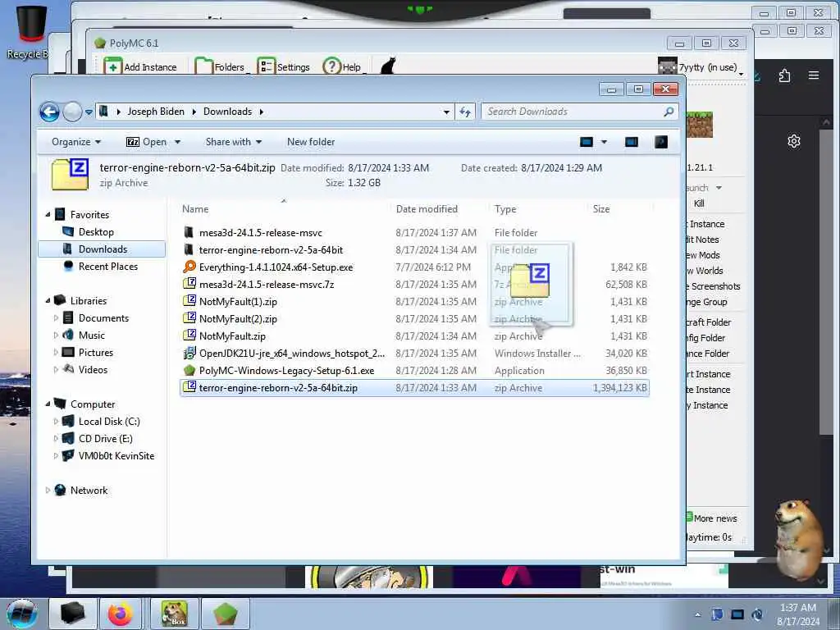840x630 pixels.
Task: Click the PolyMC setup file icon
Action: 189,370
